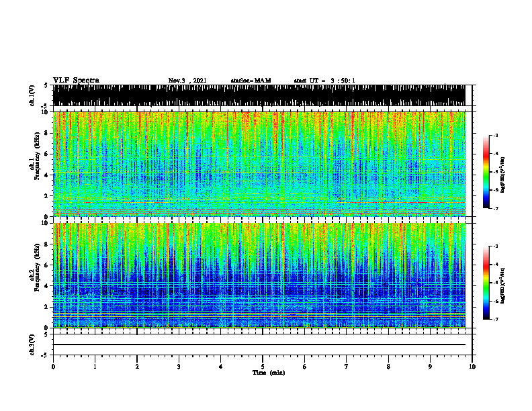Click the "-3" label on ch.2 colorbar
The width and height of the screenshot is (532, 411).
(496, 246)
